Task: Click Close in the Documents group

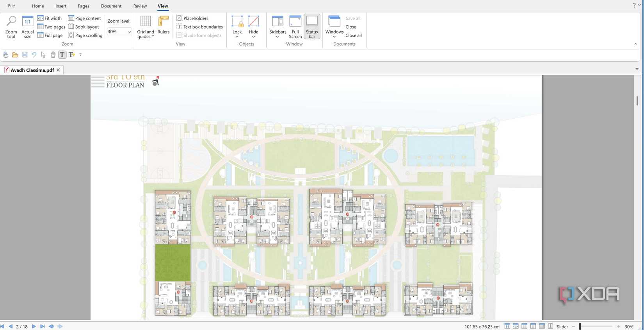Action: pos(351,27)
